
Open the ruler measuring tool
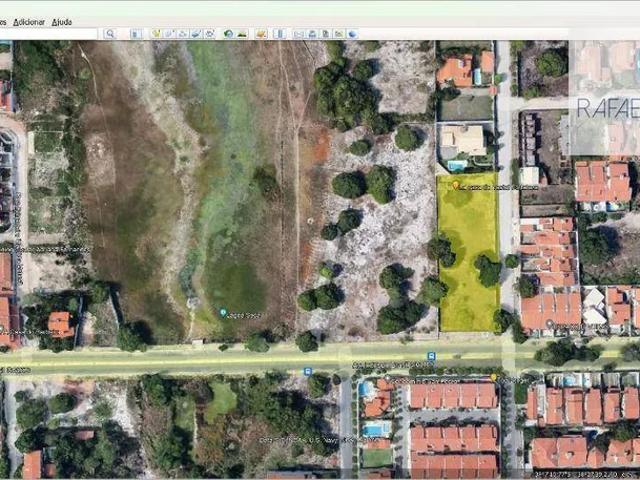click(281, 33)
